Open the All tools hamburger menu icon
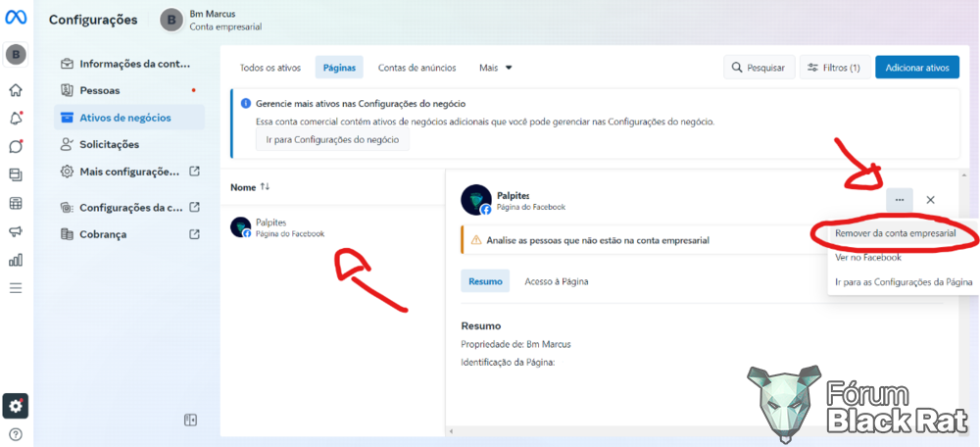Image resolution: width=980 pixels, height=447 pixels. (x=16, y=288)
